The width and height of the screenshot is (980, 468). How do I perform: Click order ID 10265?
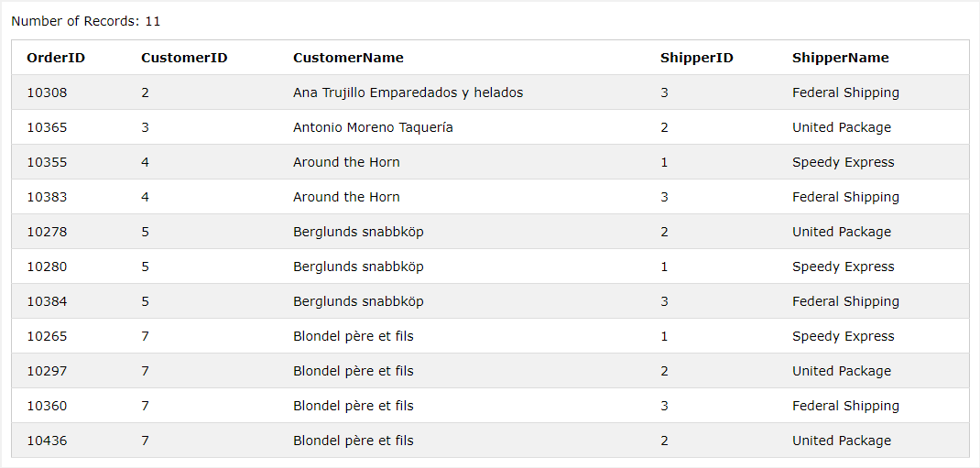pos(47,336)
